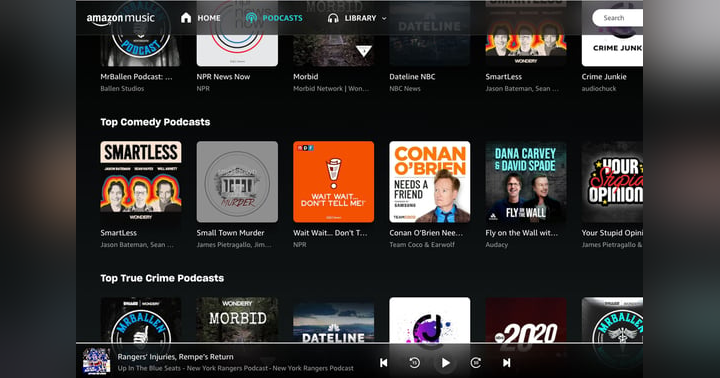Rewind 15 seconds

[414, 363]
